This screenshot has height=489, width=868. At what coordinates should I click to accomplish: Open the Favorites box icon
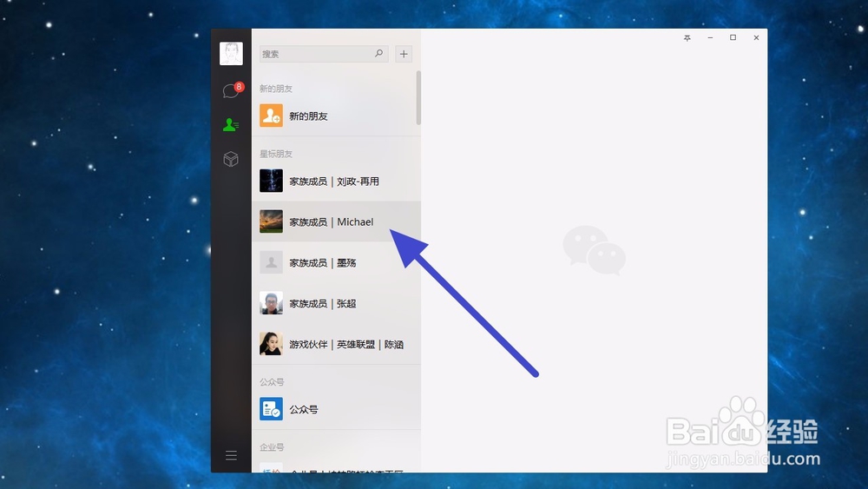click(231, 160)
